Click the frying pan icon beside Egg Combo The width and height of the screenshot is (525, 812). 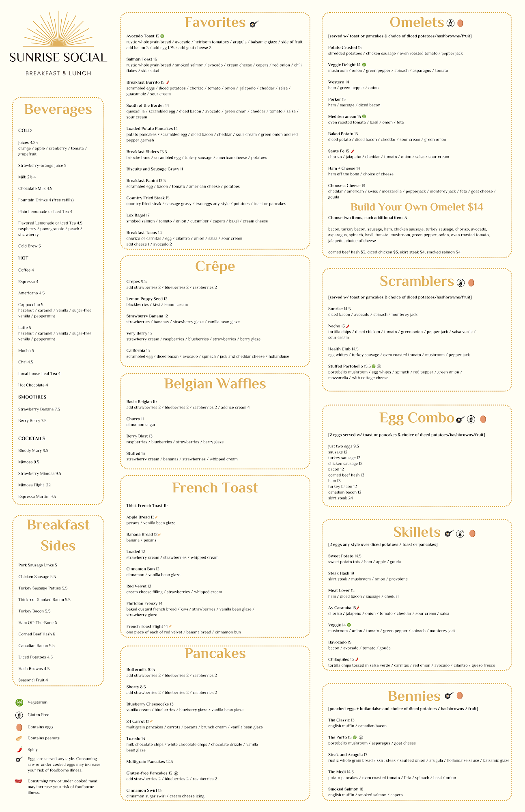click(460, 419)
